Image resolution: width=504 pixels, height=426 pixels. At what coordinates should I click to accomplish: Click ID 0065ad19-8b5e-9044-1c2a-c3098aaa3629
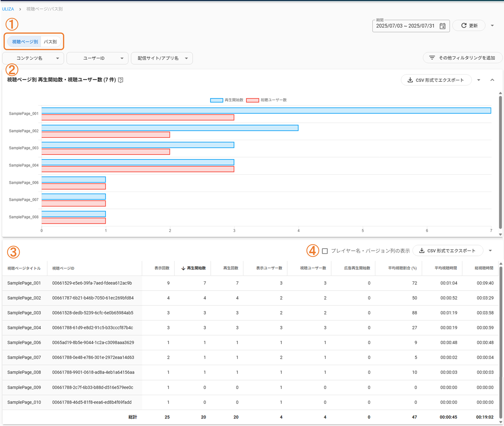point(93,343)
